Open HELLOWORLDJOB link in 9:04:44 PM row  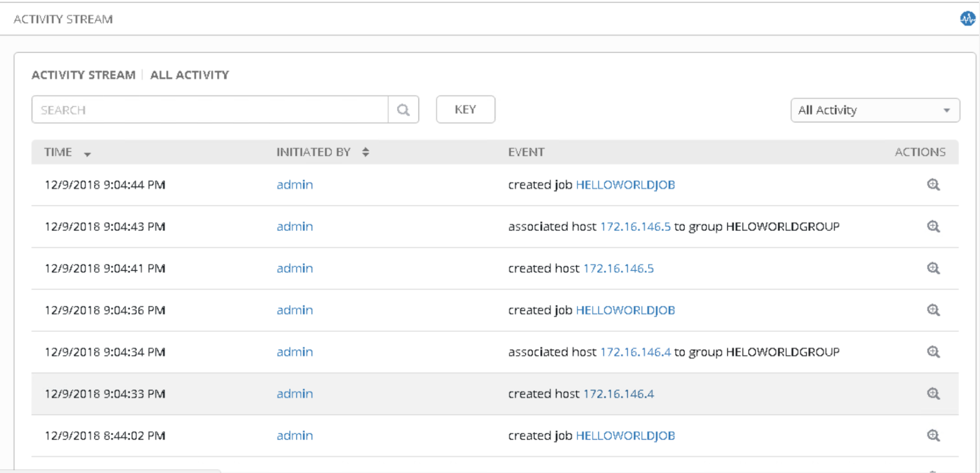(x=625, y=185)
